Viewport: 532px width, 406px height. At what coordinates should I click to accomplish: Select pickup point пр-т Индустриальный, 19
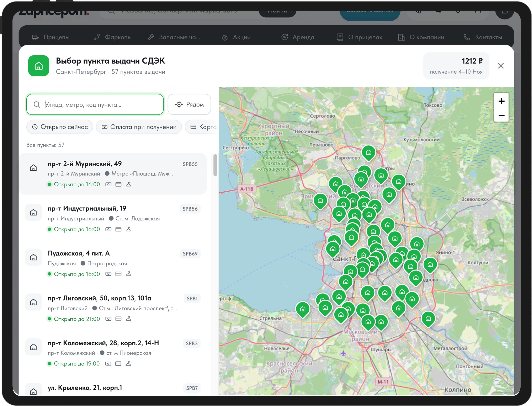113,218
